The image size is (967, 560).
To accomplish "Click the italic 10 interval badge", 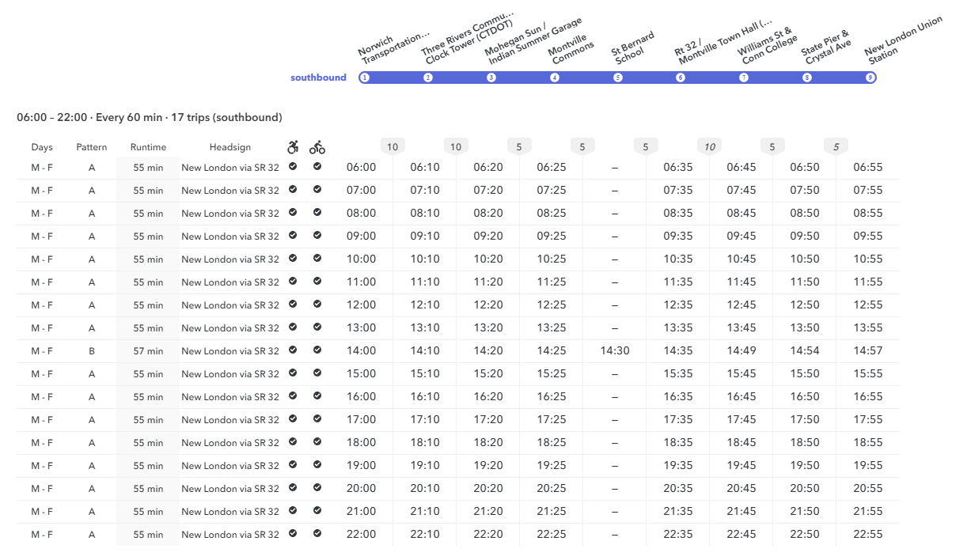I will pyautogui.click(x=710, y=146).
